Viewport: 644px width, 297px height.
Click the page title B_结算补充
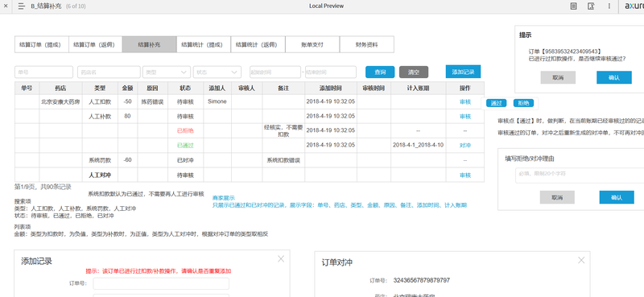46,6
